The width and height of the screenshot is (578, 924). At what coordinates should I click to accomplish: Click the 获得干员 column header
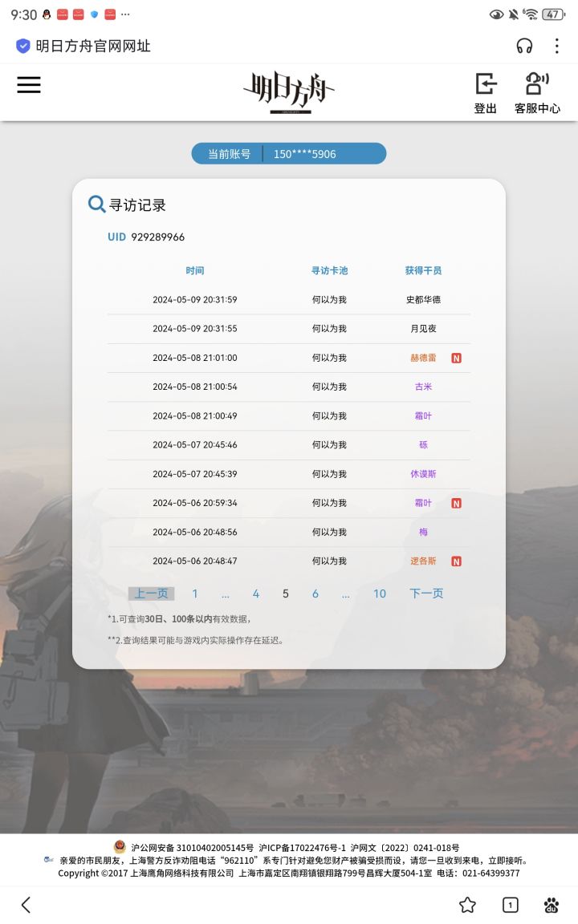click(x=423, y=270)
